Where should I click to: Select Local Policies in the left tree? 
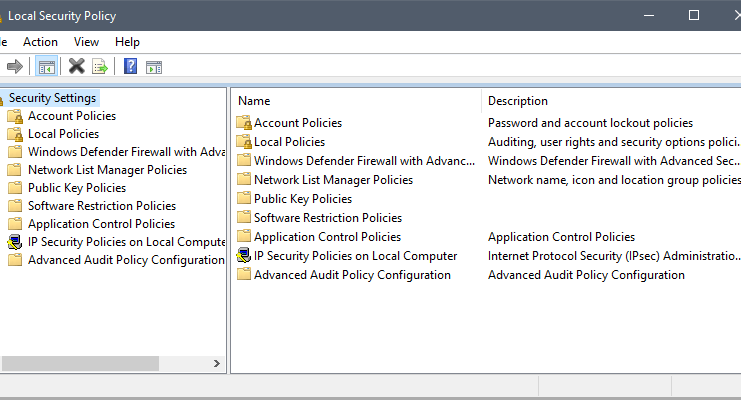[63, 134]
